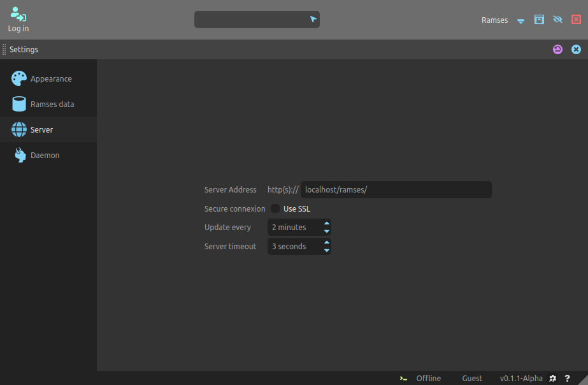
Task: Click the Offline status label
Action: click(x=428, y=379)
